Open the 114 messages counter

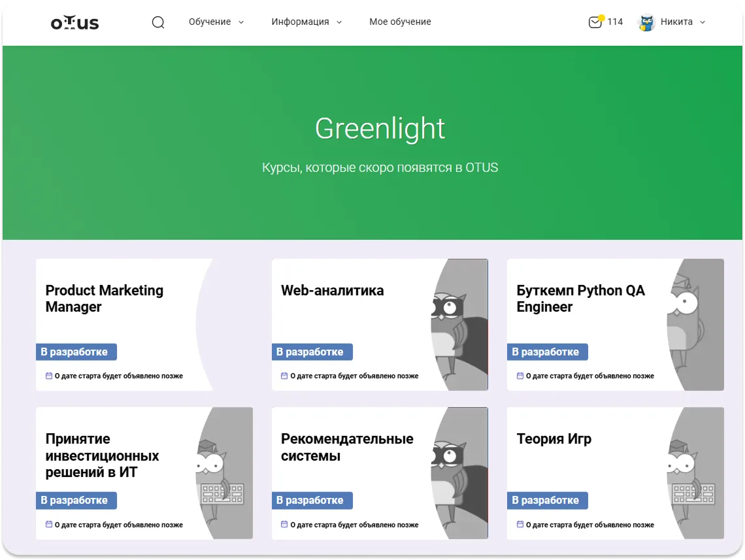click(x=615, y=22)
